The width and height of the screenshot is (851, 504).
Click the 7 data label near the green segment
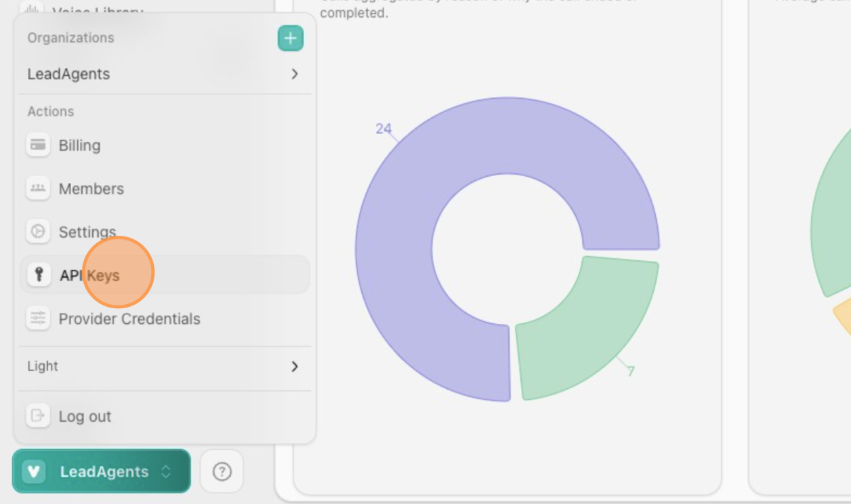631,371
